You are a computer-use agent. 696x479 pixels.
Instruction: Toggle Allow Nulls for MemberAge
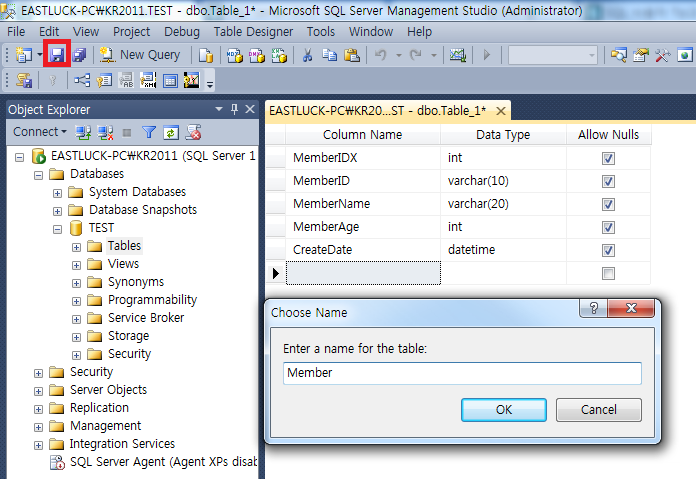coord(608,228)
